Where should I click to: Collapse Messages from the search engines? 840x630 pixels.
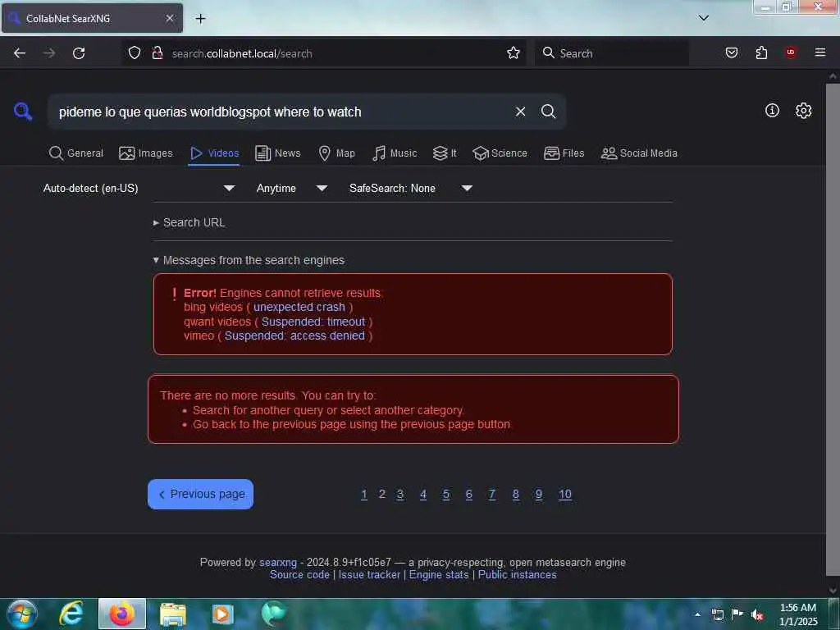[x=249, y=260]
